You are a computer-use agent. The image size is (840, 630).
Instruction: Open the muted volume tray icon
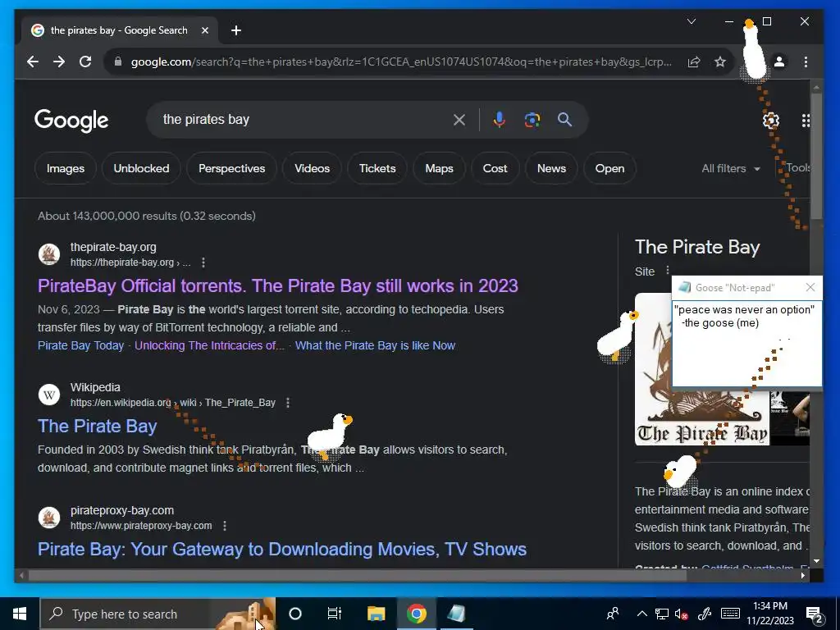(682, 614)
